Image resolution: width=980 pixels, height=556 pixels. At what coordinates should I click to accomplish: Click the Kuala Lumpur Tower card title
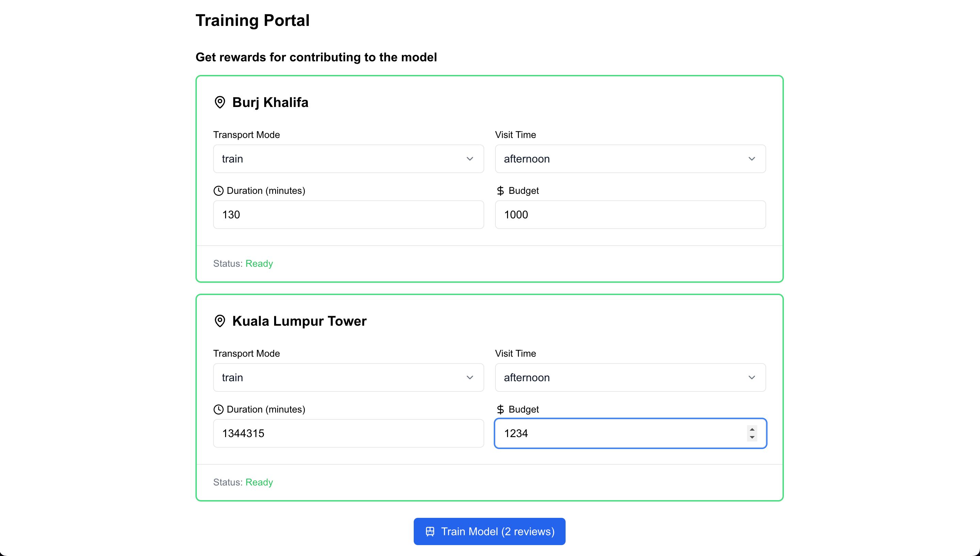click(x=299, y=321)
